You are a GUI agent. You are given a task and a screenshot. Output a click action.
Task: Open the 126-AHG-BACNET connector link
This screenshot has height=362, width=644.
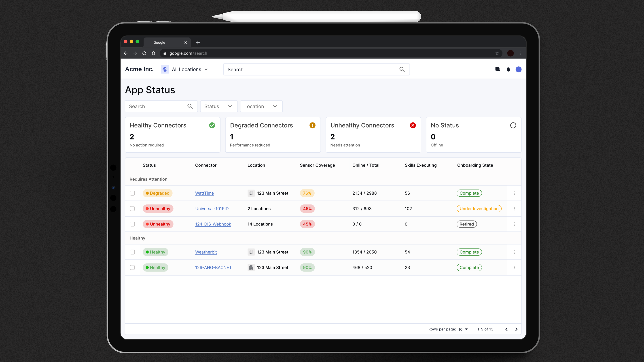[x=213, y=267]
